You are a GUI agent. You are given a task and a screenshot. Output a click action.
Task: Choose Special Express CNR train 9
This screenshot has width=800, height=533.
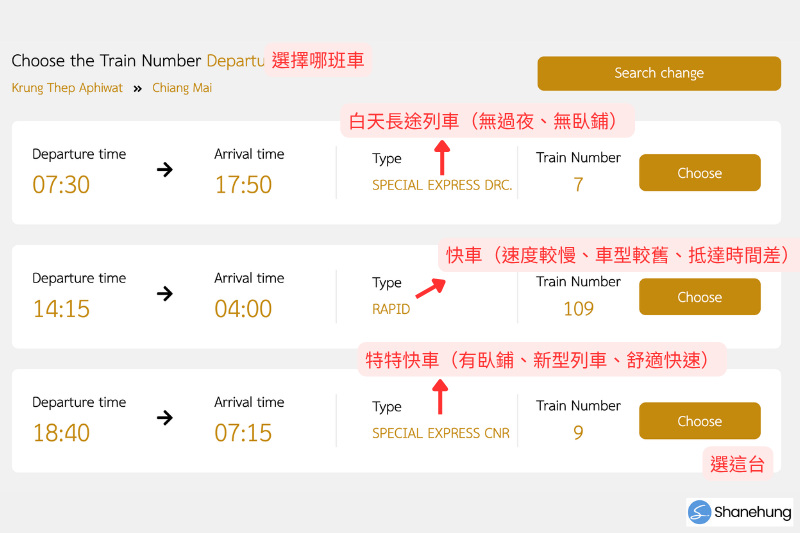tap(699, 421)
